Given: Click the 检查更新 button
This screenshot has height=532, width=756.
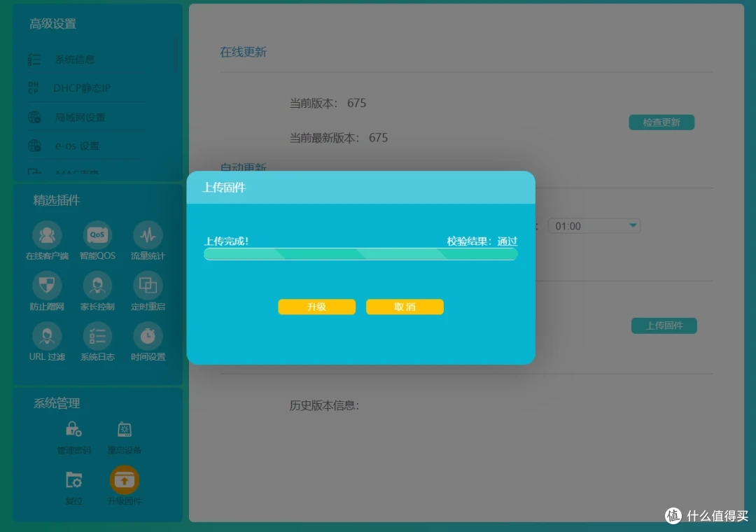Looking at the screenshot, I should pos(661,122).
